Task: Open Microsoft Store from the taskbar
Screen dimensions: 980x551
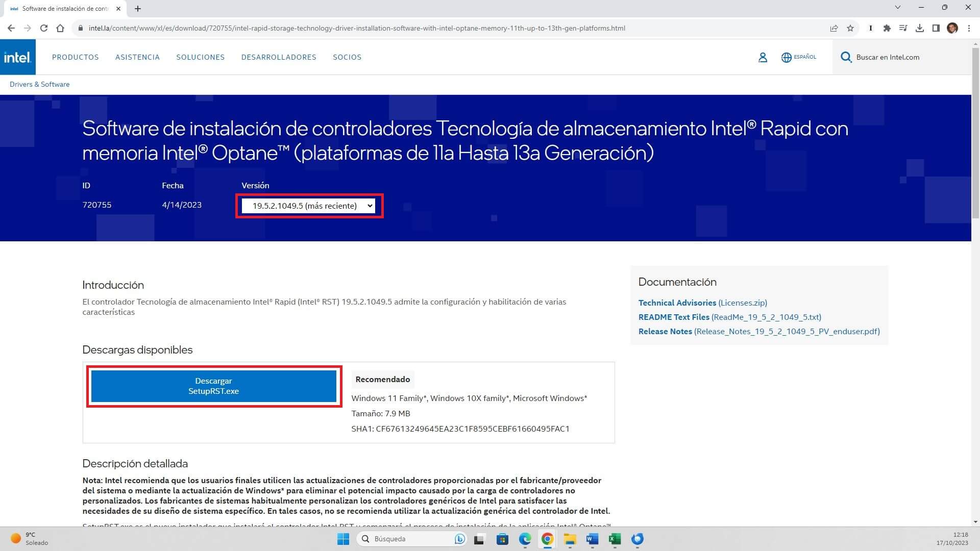Action: point(503,539)
